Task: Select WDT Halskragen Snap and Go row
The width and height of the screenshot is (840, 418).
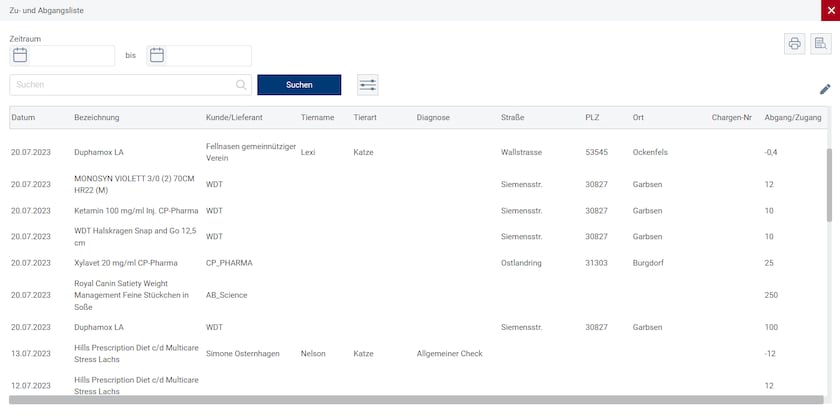Action: 418,237
